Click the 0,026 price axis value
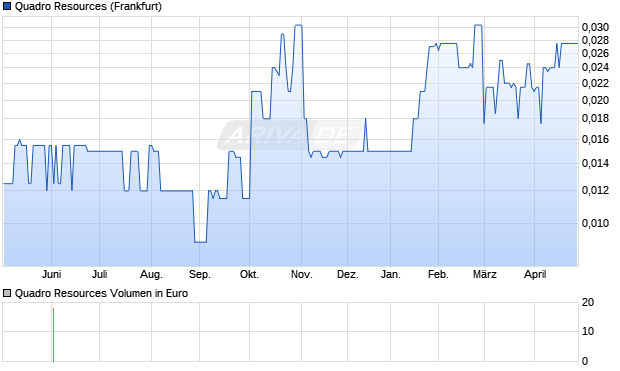This screenshot has height=371, width=620. (595, 53)
